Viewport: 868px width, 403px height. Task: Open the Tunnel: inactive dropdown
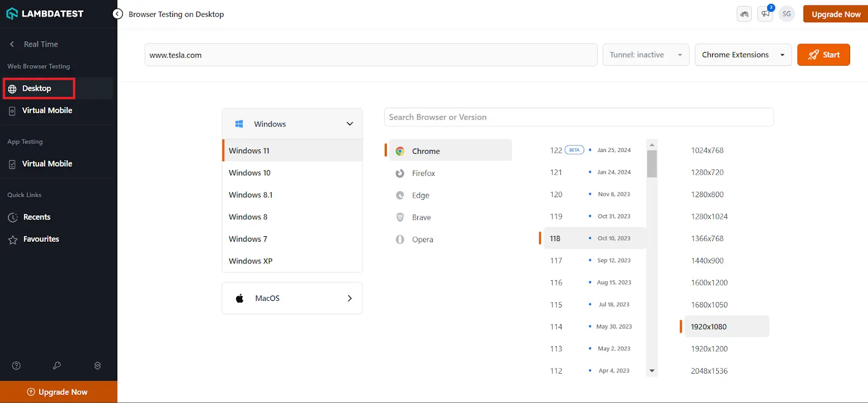(646, 55)
